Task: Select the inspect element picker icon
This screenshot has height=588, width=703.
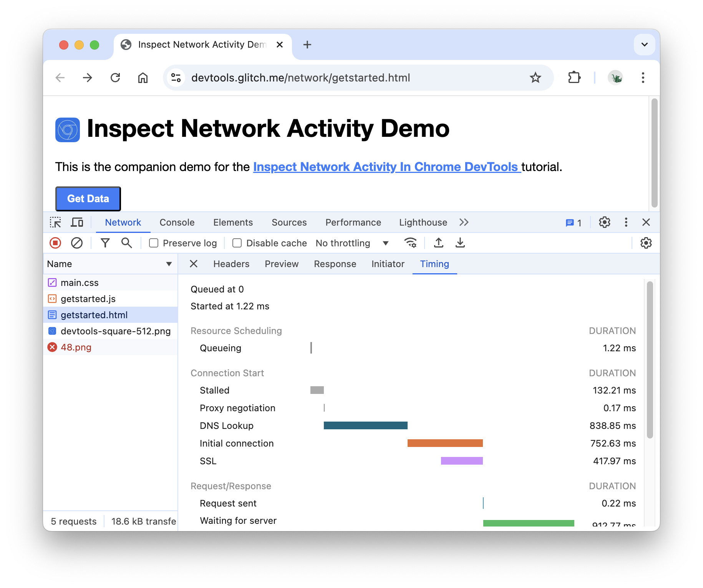Action: click(x=55, y=222)
